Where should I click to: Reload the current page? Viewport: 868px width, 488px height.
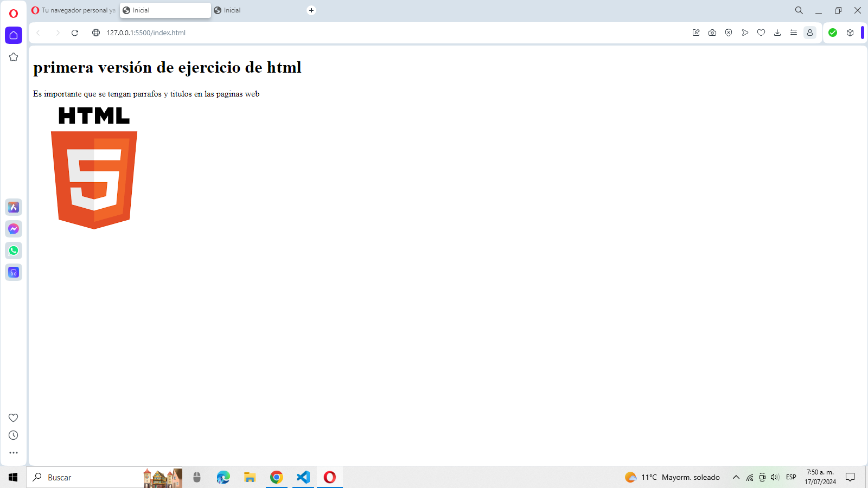click(75, 33)
